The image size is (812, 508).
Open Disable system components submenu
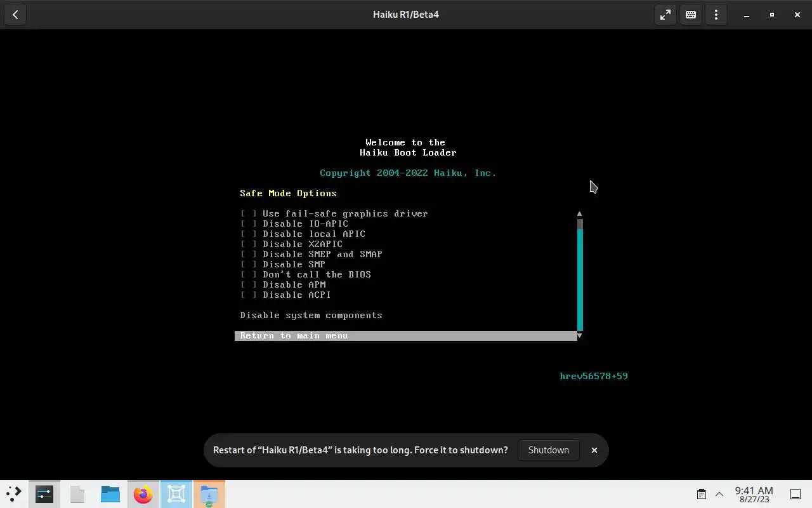point(311,316)
